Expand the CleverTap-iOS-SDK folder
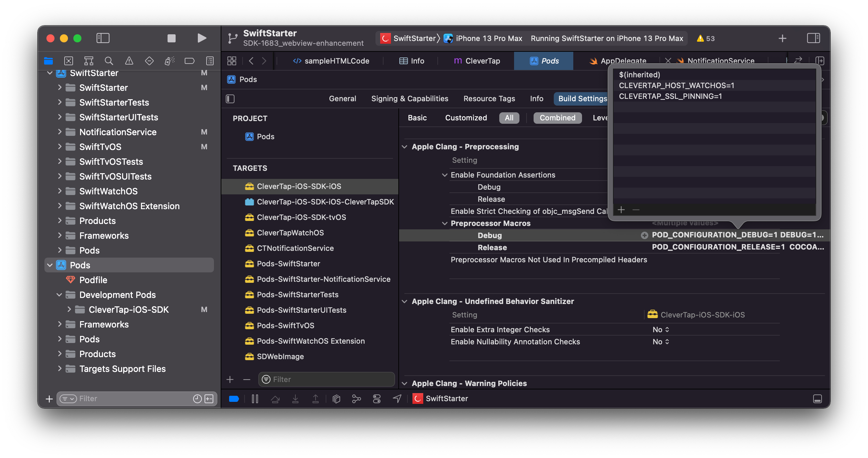The height and width of the screenshot is (458, 868). coord(69,309)
